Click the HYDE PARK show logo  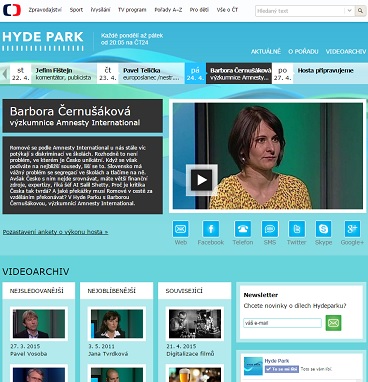tap(43, 41)
